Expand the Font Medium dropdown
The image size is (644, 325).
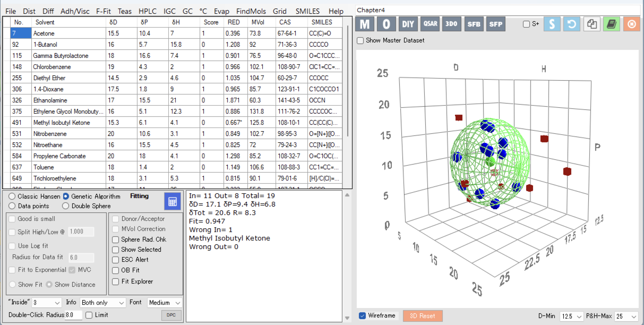(x=164, y=303)
